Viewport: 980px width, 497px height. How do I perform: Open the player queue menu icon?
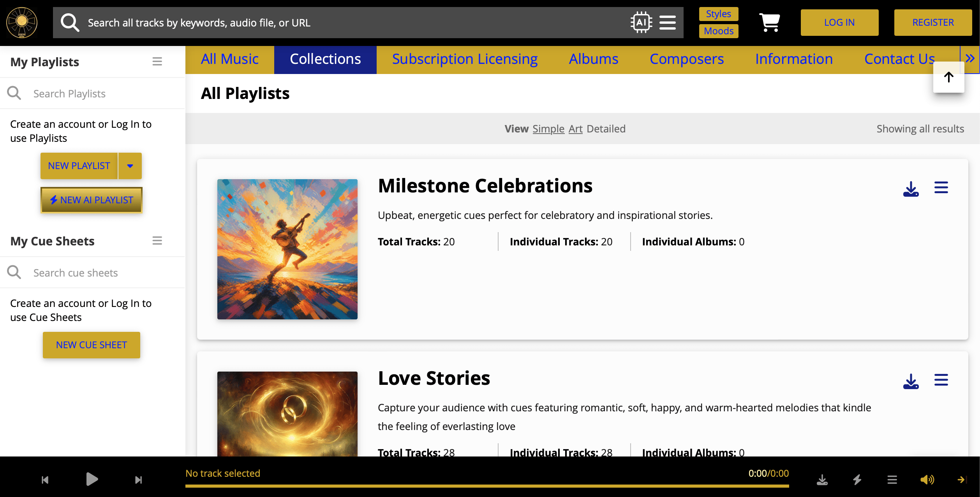coord(892,480)
